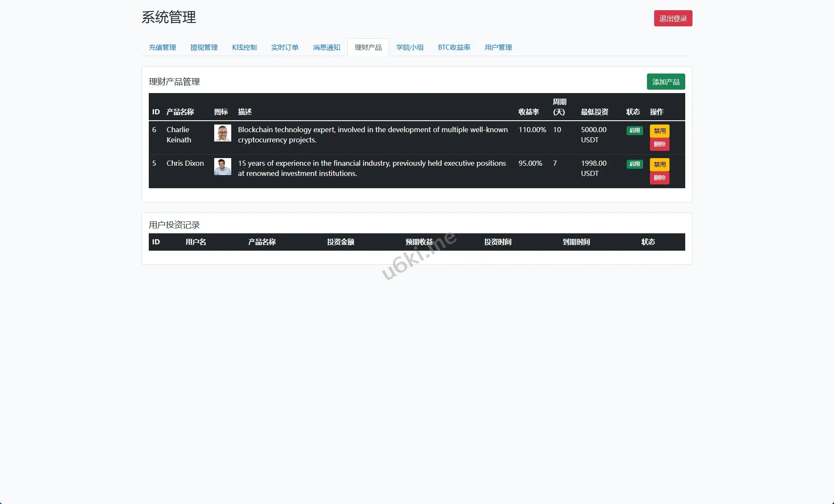
Task: Delete the Charlie Keinath product
Action: click(659, 144)
